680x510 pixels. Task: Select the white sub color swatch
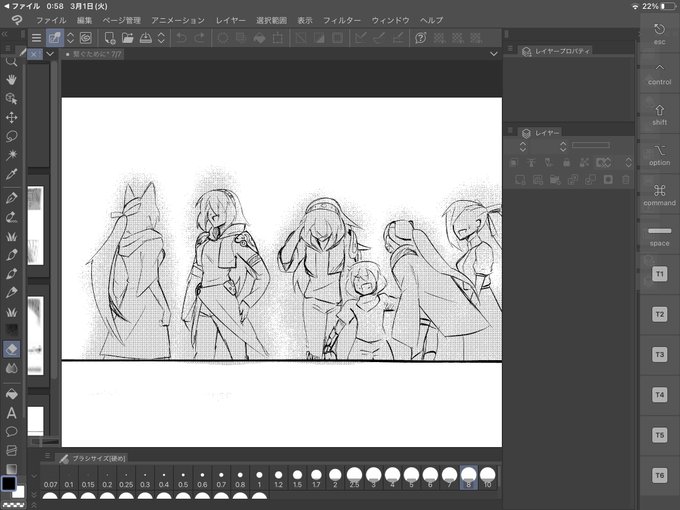tap(20, 492)
